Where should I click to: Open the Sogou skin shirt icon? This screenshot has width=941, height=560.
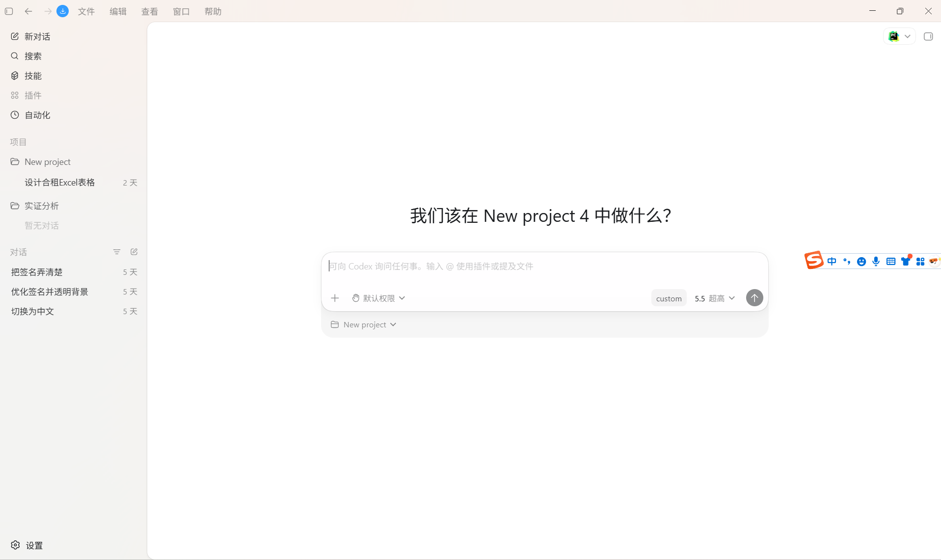coord(906,261)
